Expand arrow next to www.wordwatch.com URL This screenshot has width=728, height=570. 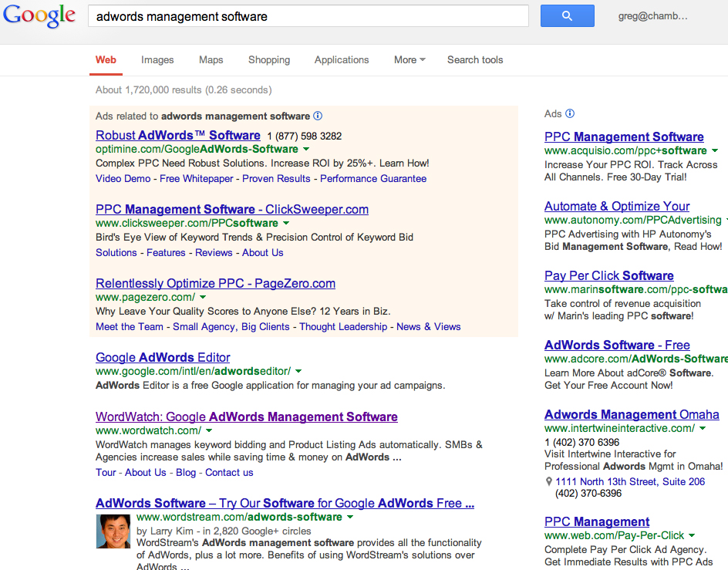[x=209, y=430]
